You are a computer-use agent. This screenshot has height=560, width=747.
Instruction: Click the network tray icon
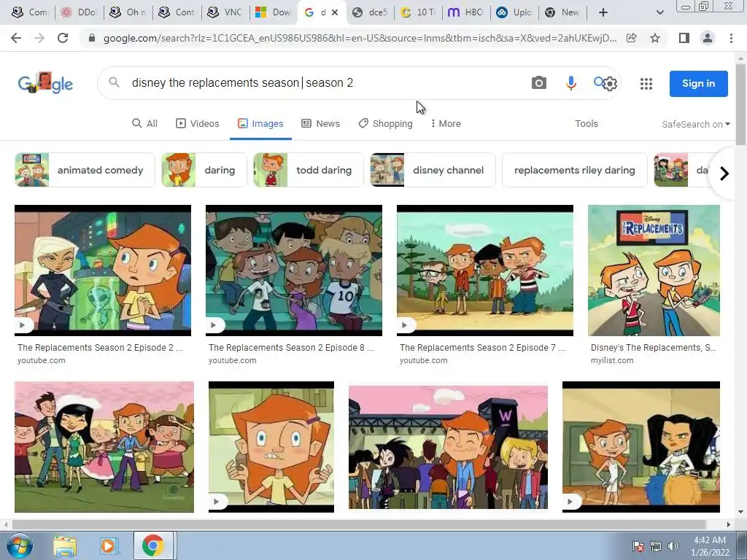click(x=656, y=546)
